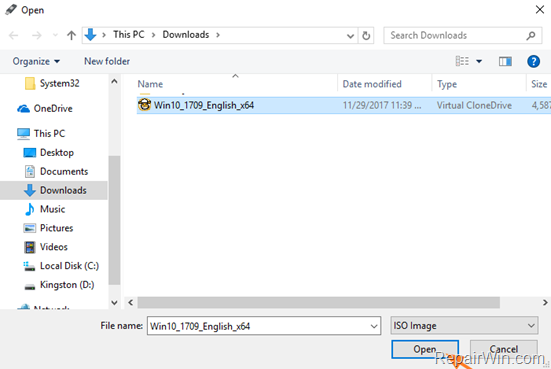The image size is (551, 369).
Task: Expand the File name dropdown arrow
Action: coord(374,326)
